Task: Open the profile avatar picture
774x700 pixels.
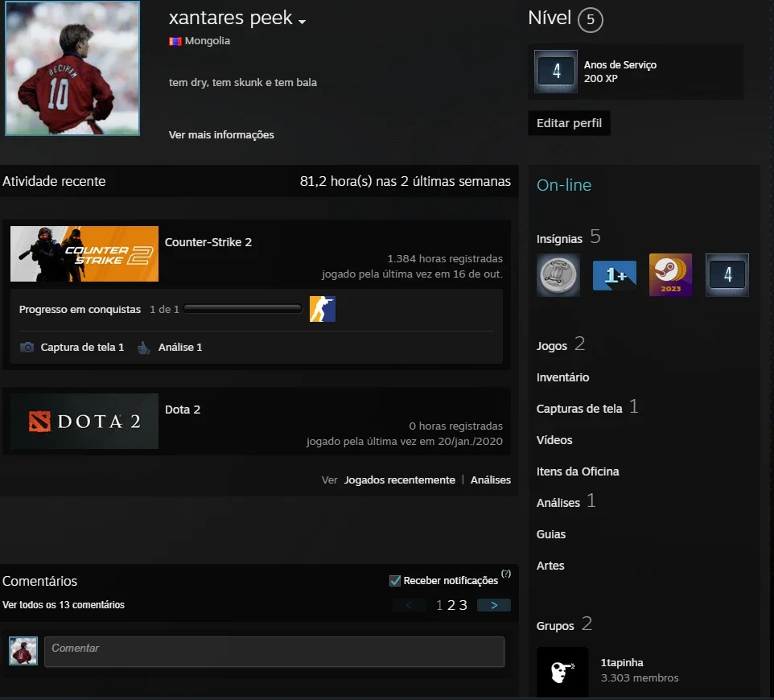Action: point(72,68)
